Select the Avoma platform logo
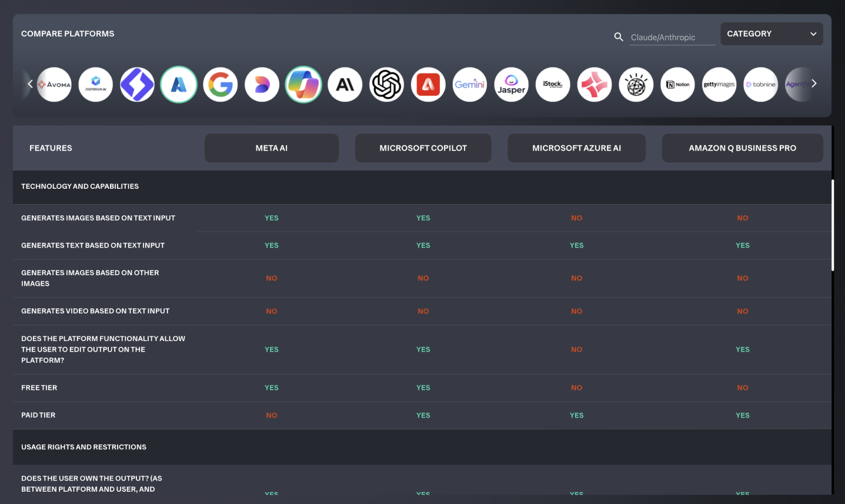The image size is (845, 504). 54,85
